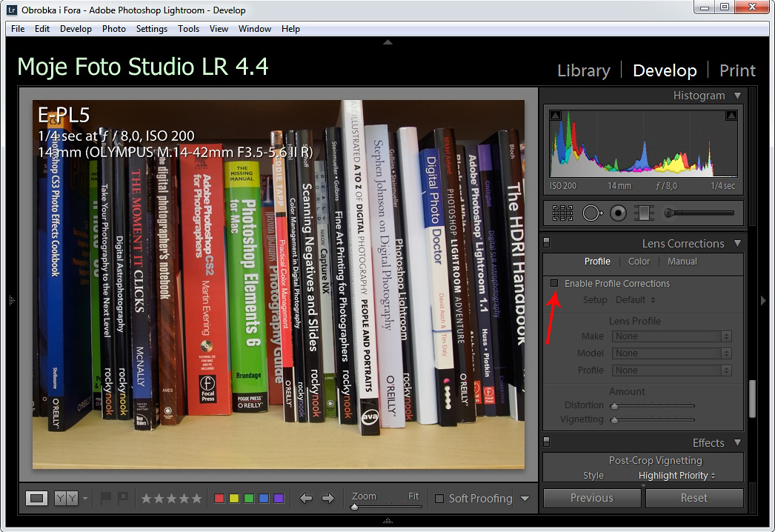The width and height of the screenshot is (775, 532).
Task: Switch to Loupe view mode
Action: 36,499
